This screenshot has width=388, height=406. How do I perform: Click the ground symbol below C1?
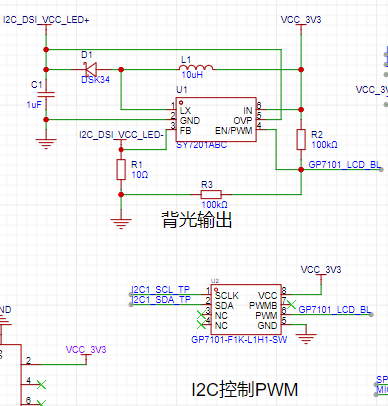pyautogui.click(x=46, y=144)
